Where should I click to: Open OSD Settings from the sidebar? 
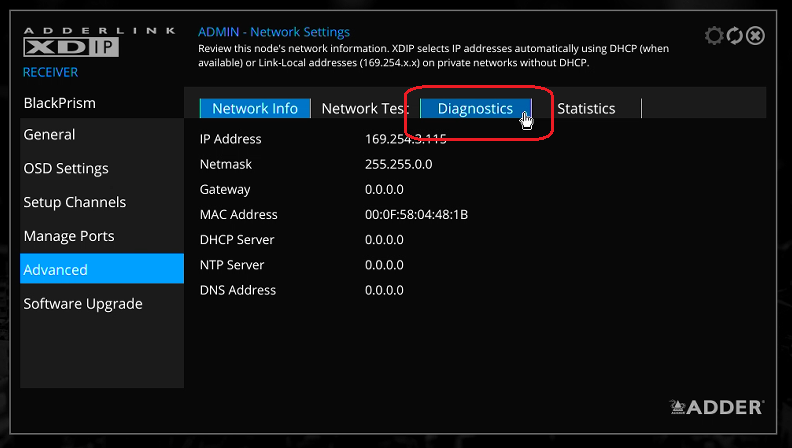tap(66, 168)
